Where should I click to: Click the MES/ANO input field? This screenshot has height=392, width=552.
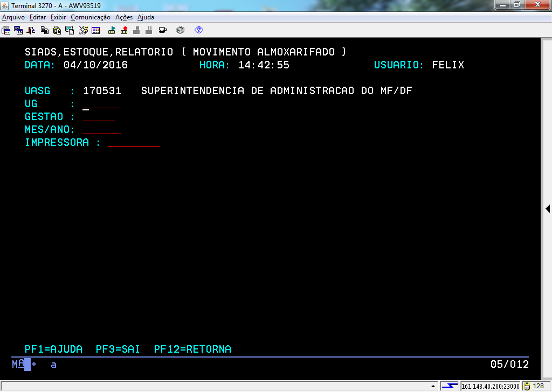point(102,130)
